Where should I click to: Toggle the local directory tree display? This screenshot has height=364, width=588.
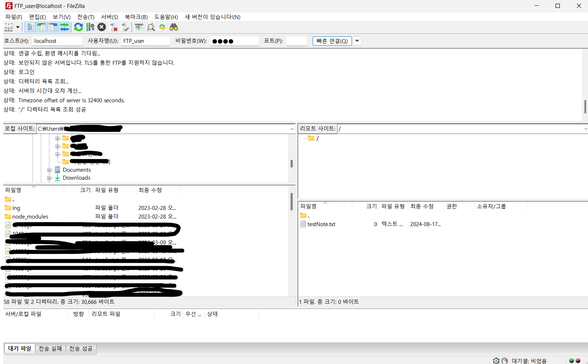(41, 27)
